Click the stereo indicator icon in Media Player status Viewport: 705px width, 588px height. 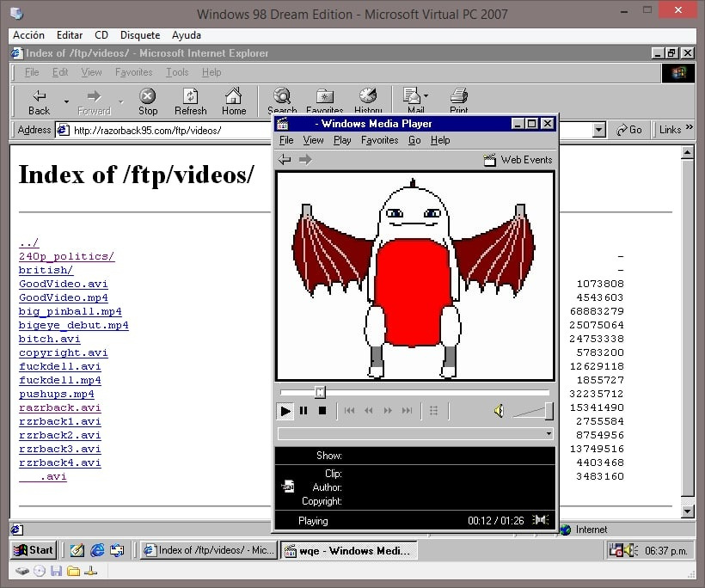[x=541, y=520]
